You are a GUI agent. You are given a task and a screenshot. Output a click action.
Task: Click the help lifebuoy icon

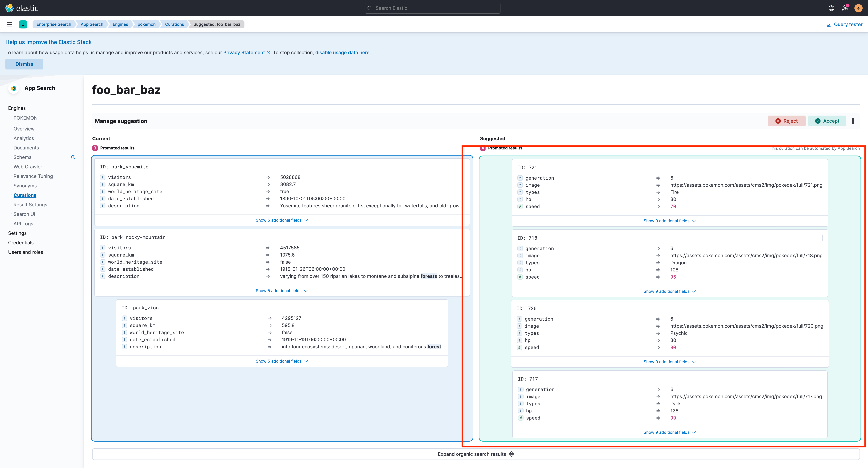[831, 8]
